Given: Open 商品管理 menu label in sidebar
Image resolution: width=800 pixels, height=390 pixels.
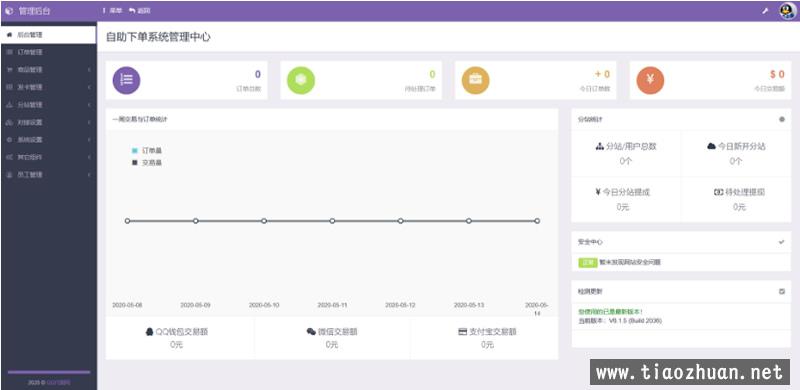Looking at the screenshot, I should [x=30, y=69].
